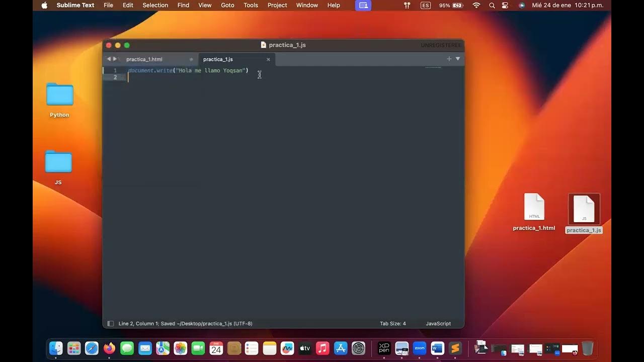Click the screen sharing icon in menu bar
The height and width of the screenshot is (362, 644).
(363, 6)
